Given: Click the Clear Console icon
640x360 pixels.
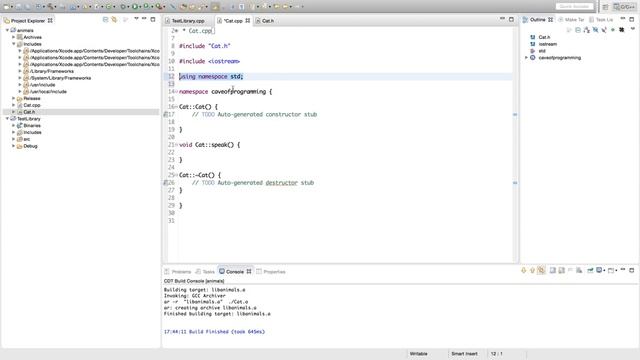Looking at the screenshot, I should (579, 270).
